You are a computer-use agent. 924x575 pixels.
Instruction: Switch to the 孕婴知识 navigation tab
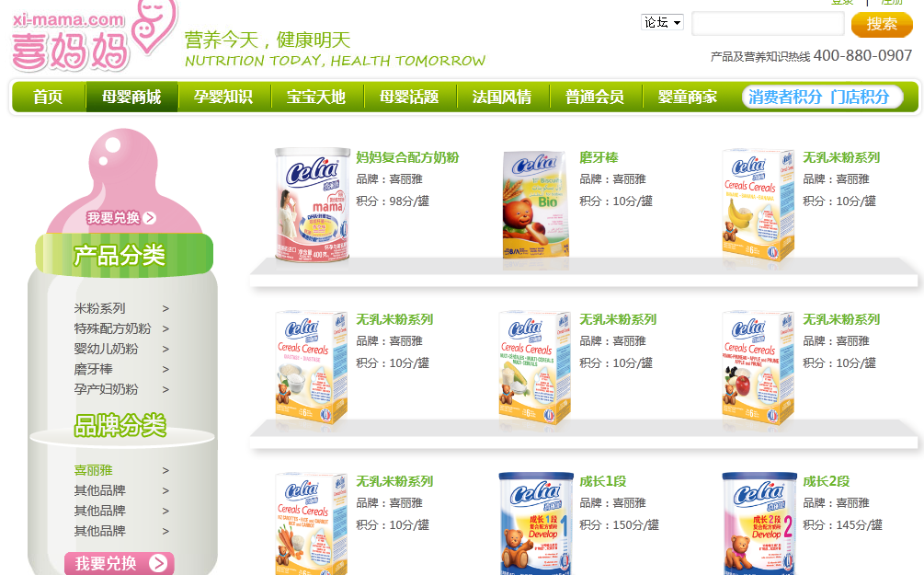click(x=223, y=97)
